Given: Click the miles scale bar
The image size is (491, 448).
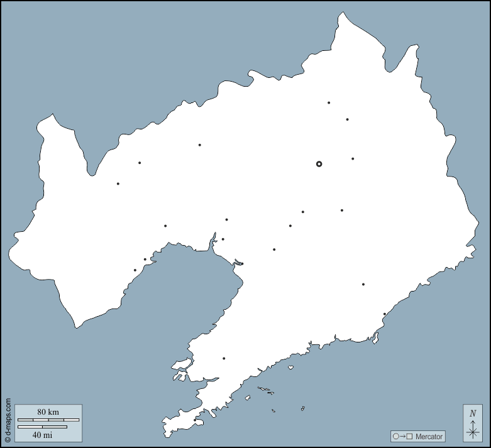Looking at the screenshot, I should pyautogui.click(x=42, y=427).
